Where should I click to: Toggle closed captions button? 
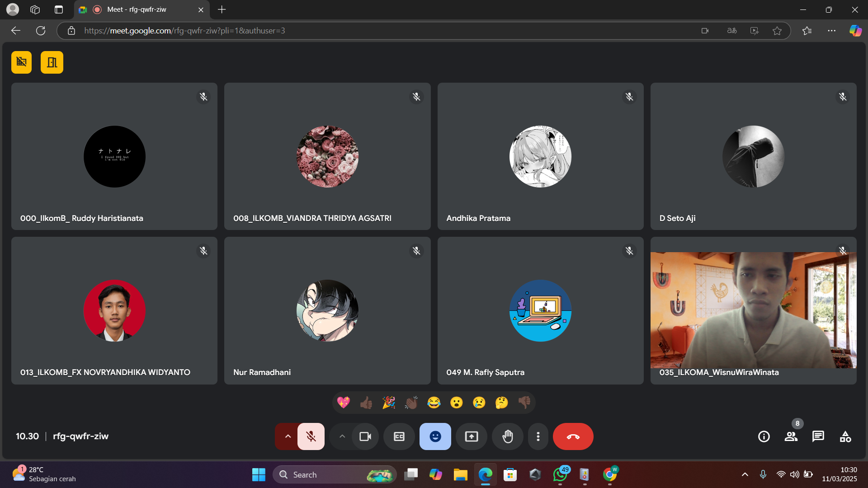click(399, 436)
